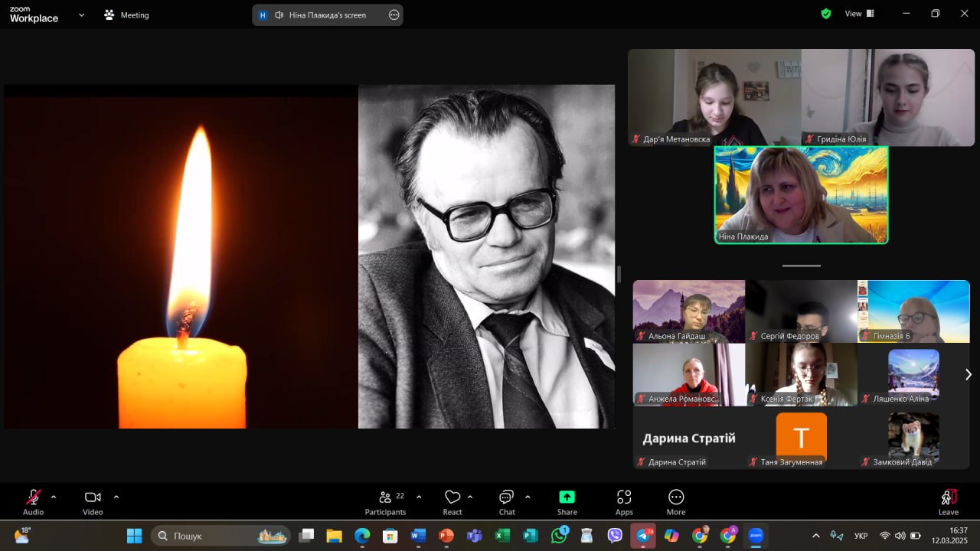Open the Zoom Workplace dropdown chevron

click(82, 15)
